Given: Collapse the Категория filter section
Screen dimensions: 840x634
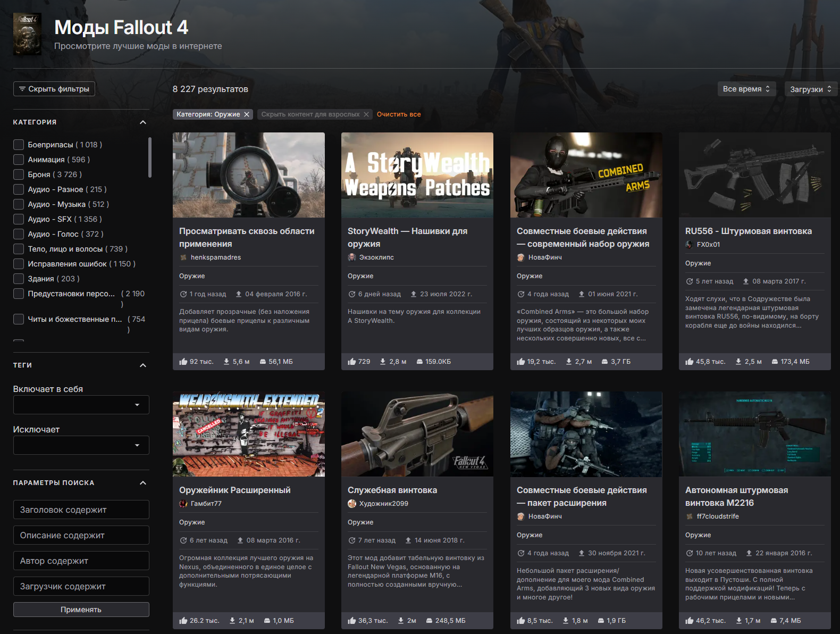Looking at the screenshot, I should pyautogui.click(x=142, y=122).
